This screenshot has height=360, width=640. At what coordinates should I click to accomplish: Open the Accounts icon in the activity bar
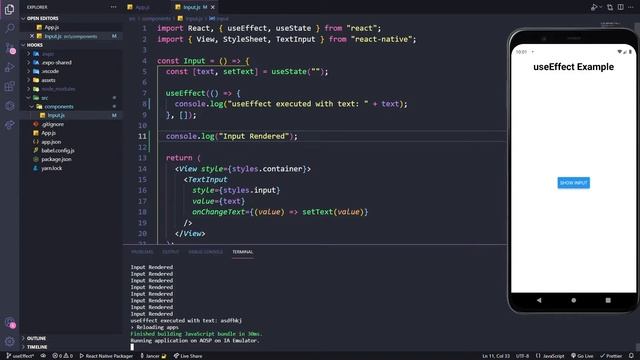[9, 323]
